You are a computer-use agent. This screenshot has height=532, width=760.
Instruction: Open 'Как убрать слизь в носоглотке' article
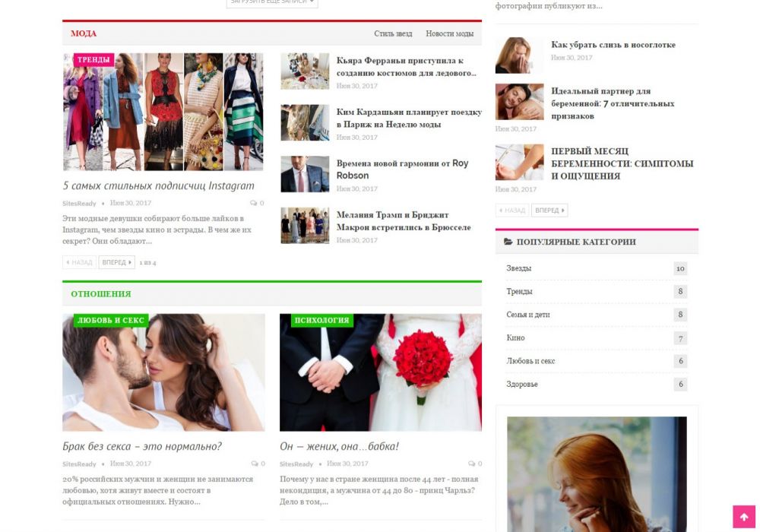613,45
